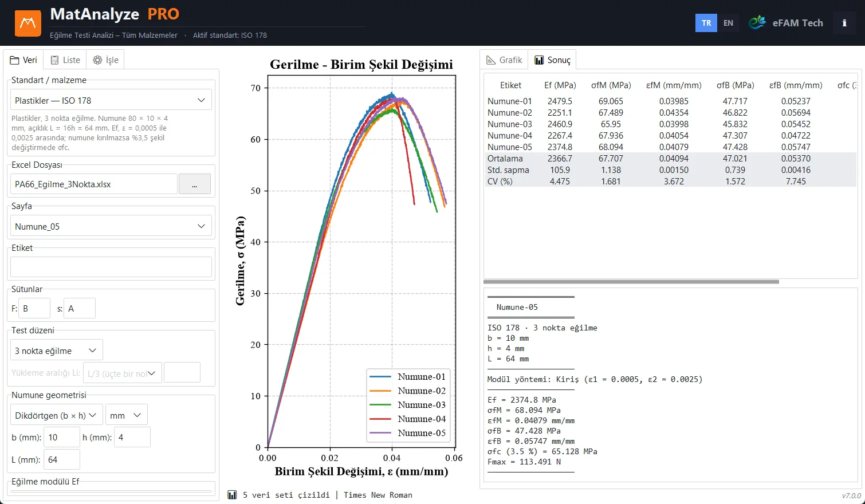
Task: Click the browse ... file button
Action: pos(195,184)
